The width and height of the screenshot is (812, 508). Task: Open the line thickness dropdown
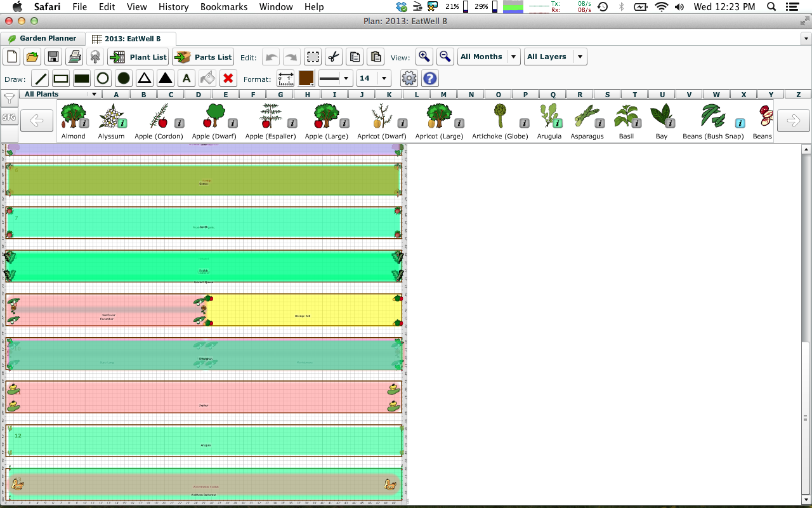[x=336, y=79]
